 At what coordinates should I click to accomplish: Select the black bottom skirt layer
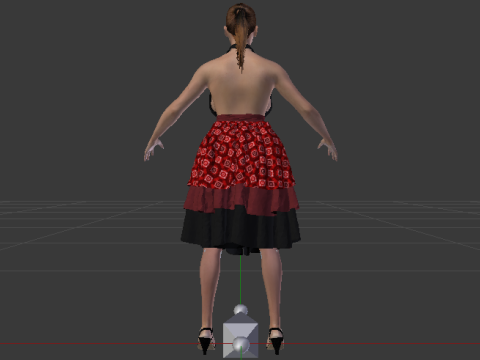(241, 230)
